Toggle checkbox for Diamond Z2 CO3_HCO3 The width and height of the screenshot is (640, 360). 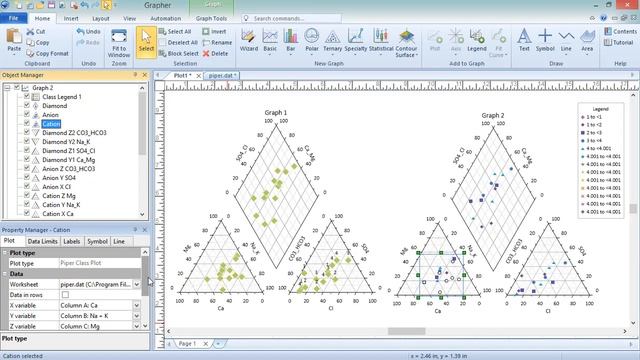[27, 132]
